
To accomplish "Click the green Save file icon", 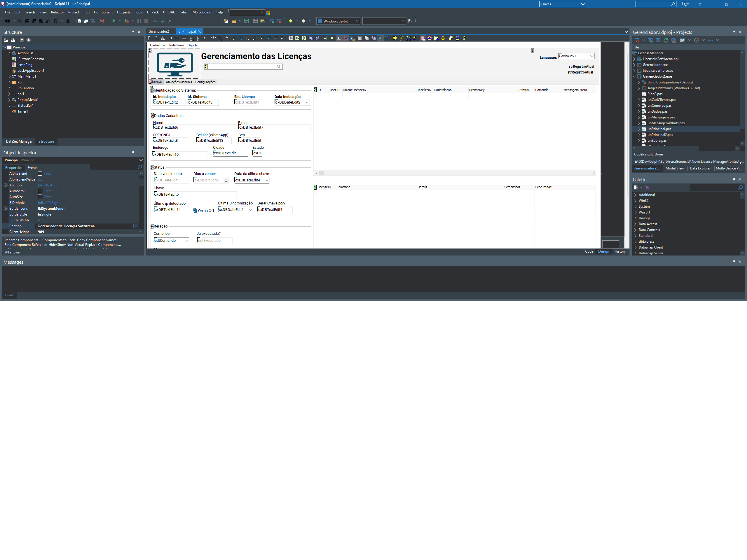I will 246,21.
